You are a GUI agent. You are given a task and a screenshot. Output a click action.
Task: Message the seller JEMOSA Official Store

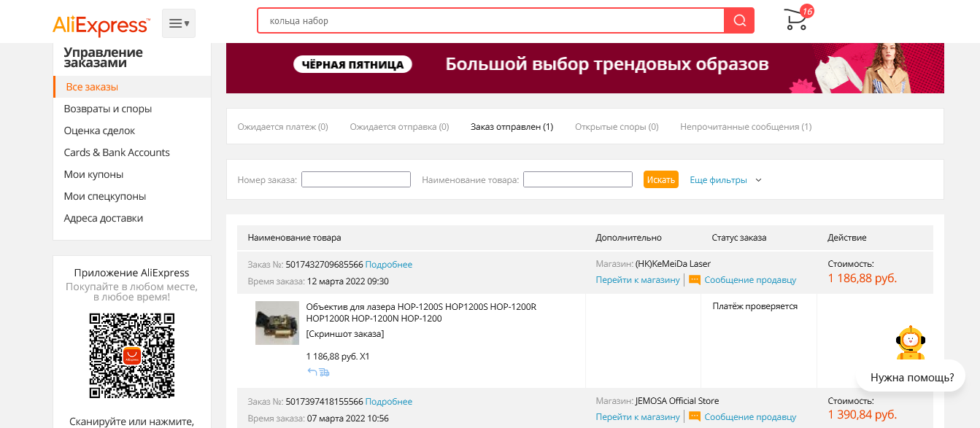point(750,417)
